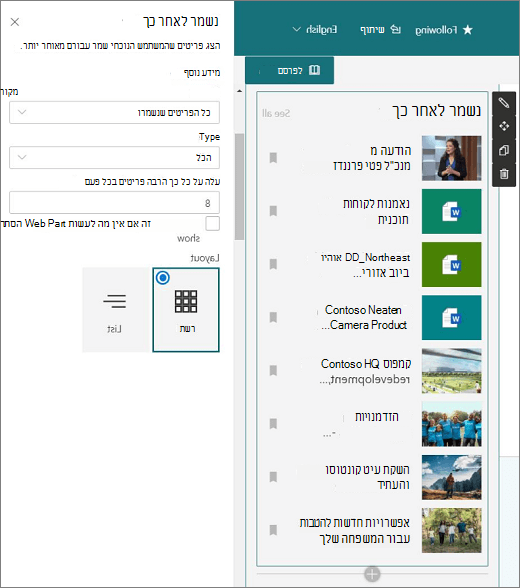Click bookmark on נאמנות לקוחות תוכנית item

(273, 211)
